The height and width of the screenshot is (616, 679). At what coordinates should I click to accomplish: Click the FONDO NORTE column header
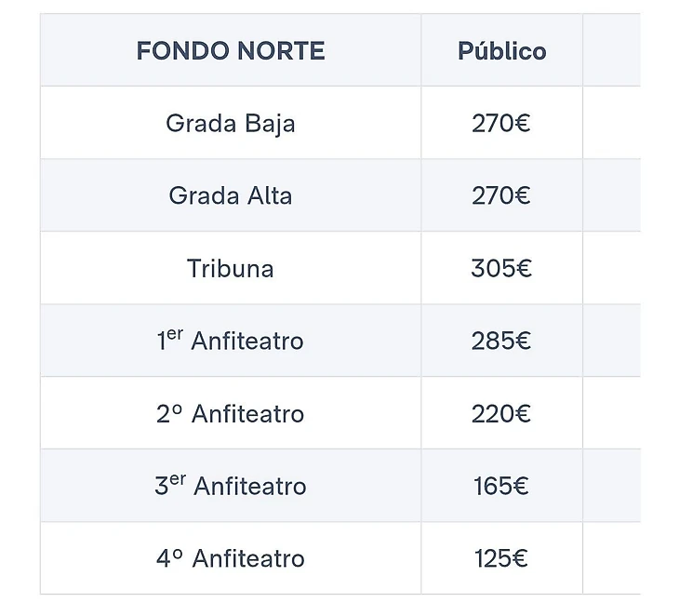click(231, 51)
